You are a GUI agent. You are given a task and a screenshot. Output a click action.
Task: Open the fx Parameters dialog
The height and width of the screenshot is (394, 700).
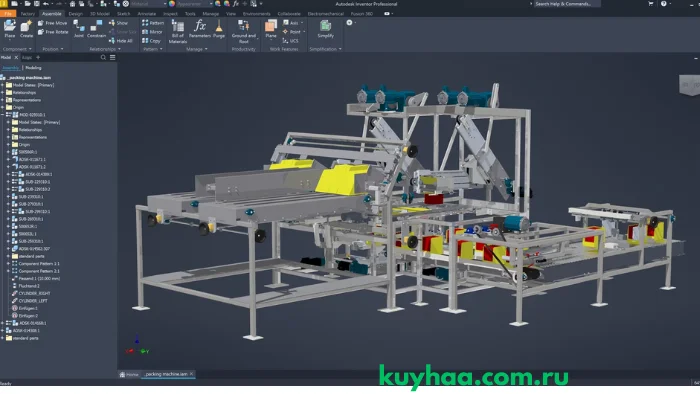200,29
